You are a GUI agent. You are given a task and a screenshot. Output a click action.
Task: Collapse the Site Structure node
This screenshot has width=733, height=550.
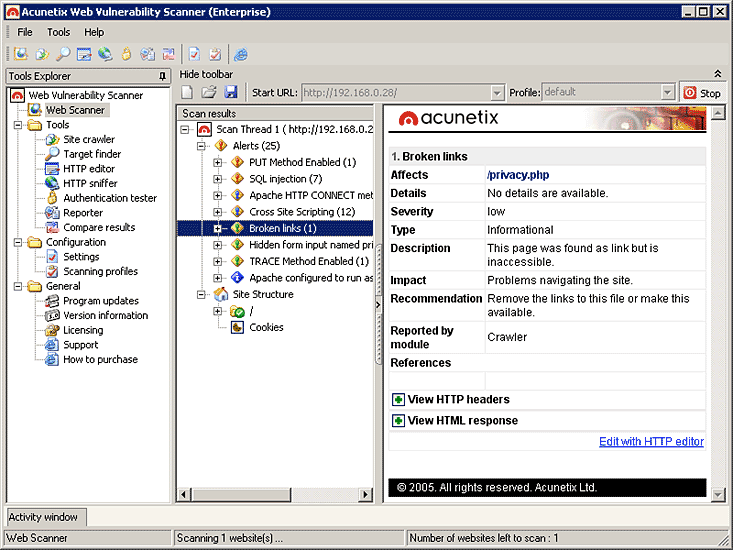tap(201, 294)
